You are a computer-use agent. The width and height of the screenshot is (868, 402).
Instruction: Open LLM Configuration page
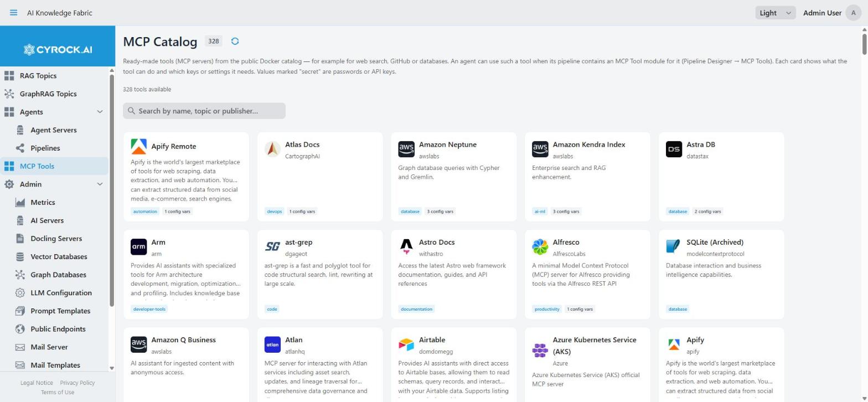point(54,293)
